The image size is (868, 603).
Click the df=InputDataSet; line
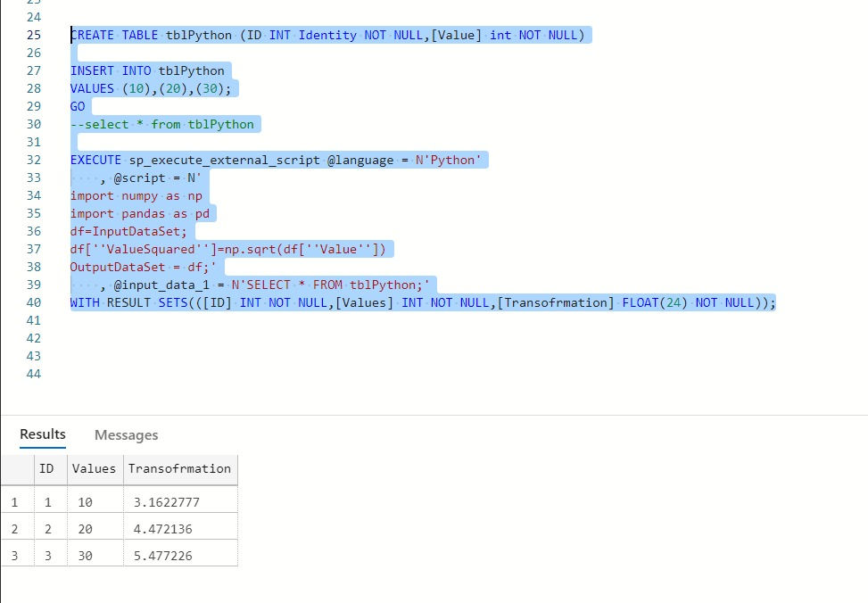129,231
